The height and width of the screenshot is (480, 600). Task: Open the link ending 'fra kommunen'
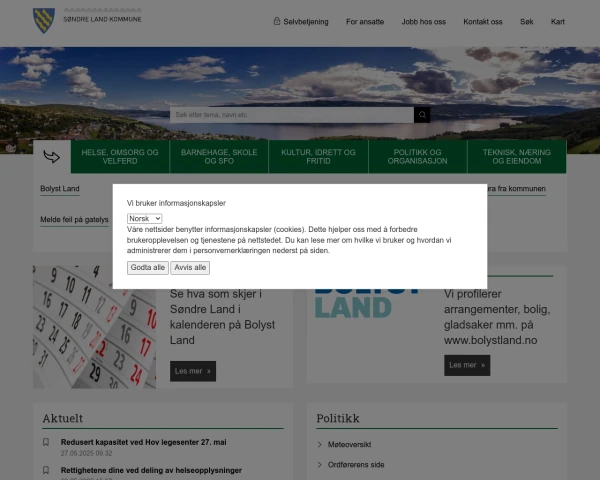[x=517, y=189]
